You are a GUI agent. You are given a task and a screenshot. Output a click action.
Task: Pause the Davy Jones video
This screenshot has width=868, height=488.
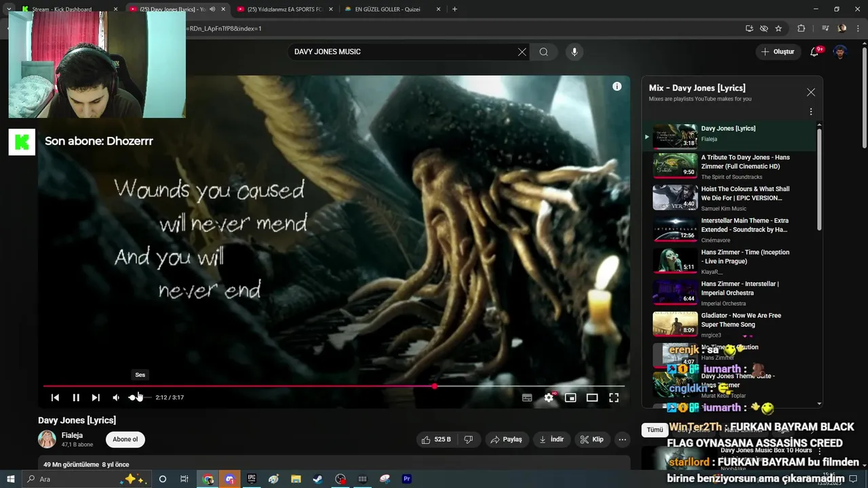76,398
